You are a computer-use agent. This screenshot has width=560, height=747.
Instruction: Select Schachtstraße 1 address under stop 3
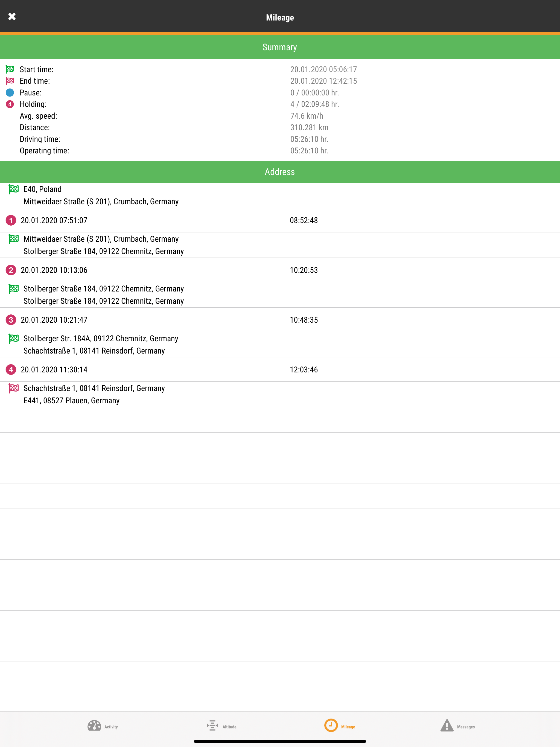pyautogui.click(x=94, y=351)
